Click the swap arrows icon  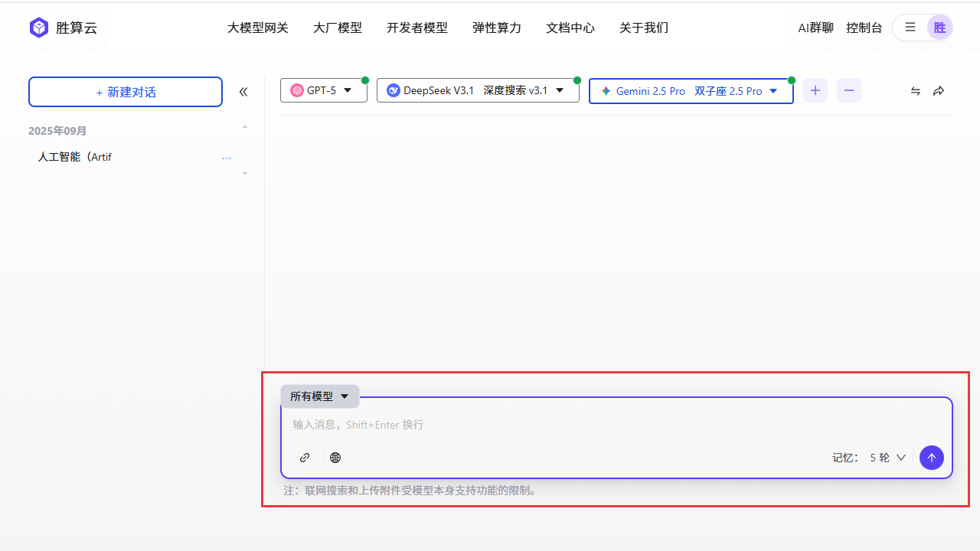tap(916, 91)
